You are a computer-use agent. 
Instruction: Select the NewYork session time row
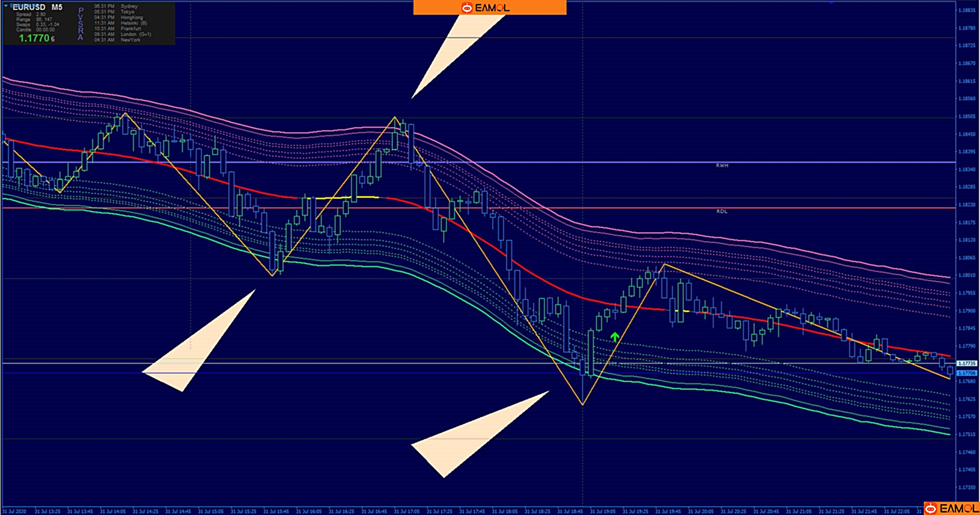(117, 40)
